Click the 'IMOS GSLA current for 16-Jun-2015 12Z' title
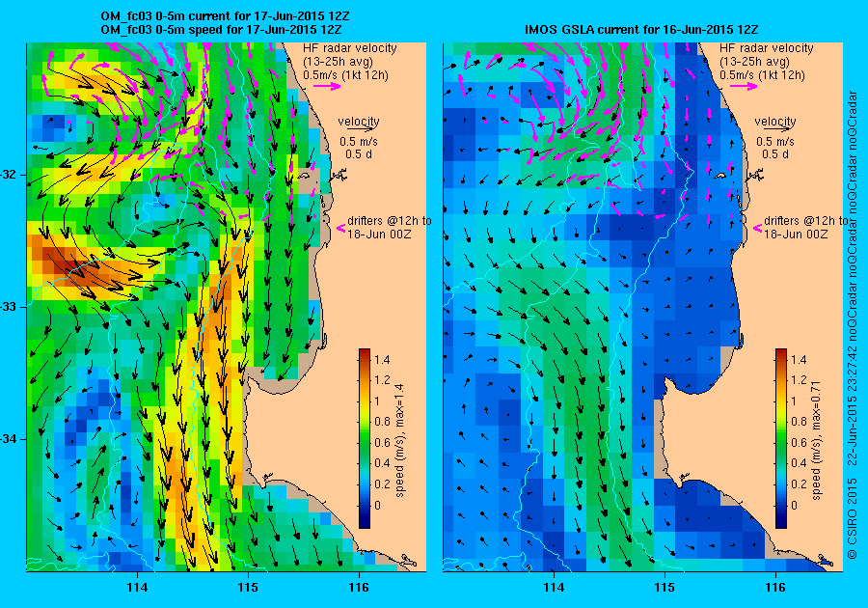868x608 pixels. point(641,29)
